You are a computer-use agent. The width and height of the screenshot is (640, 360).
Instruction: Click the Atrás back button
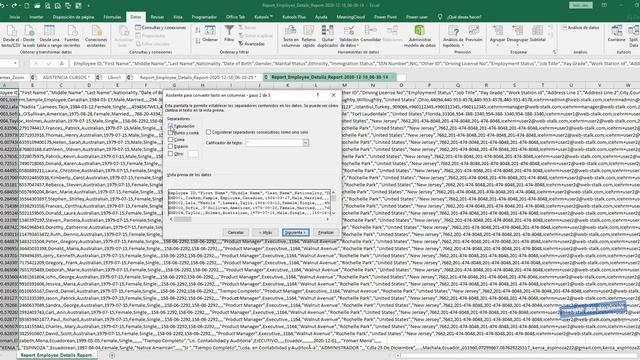265,232
